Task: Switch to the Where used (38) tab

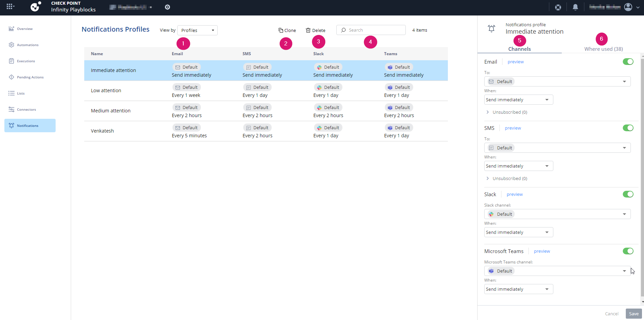Action: click(x=604, y=49)
